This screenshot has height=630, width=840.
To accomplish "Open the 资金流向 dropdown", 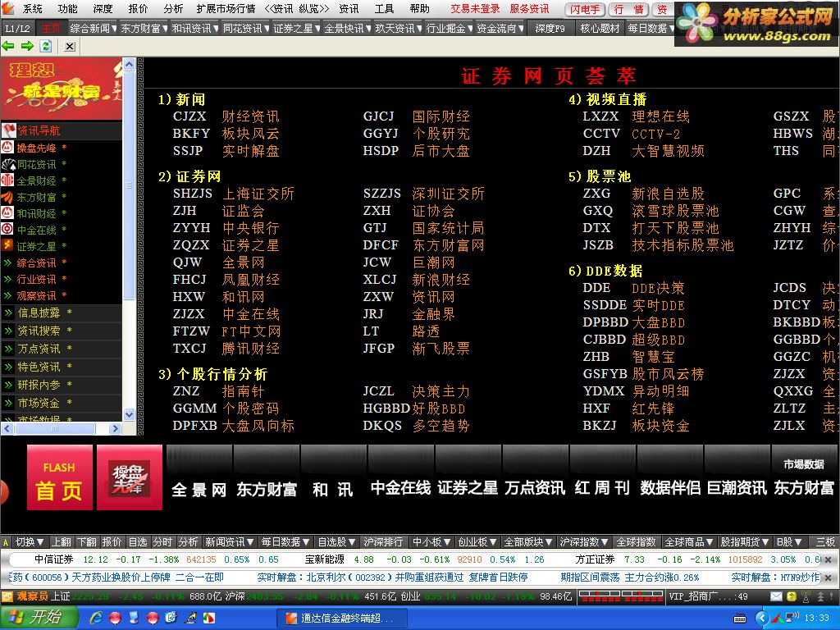I will tap(500, 29).
